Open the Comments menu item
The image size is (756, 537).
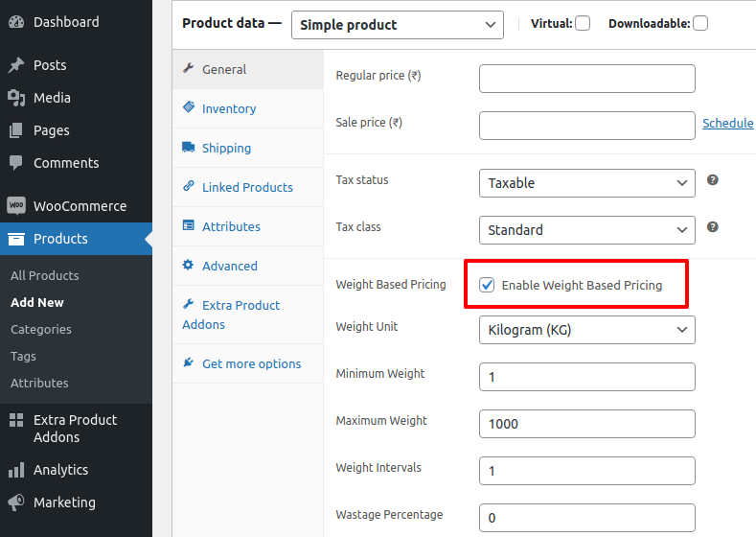[x=77, y=163]
